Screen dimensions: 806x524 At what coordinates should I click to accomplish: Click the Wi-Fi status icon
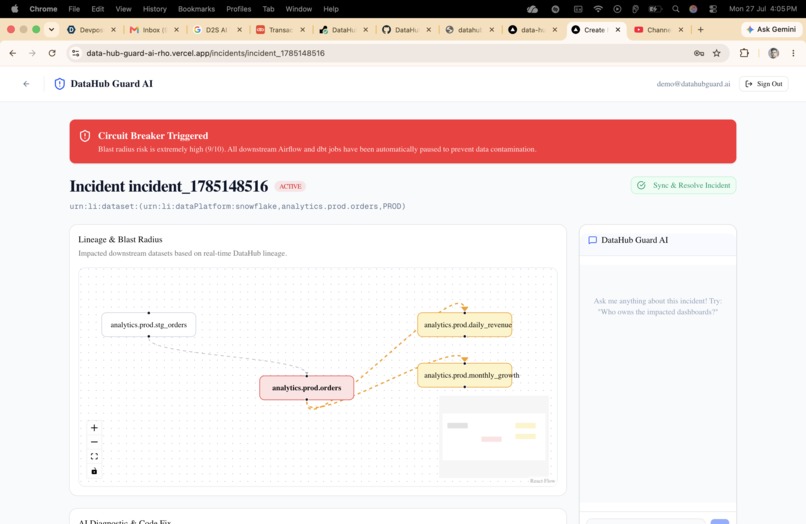(598, 9)
